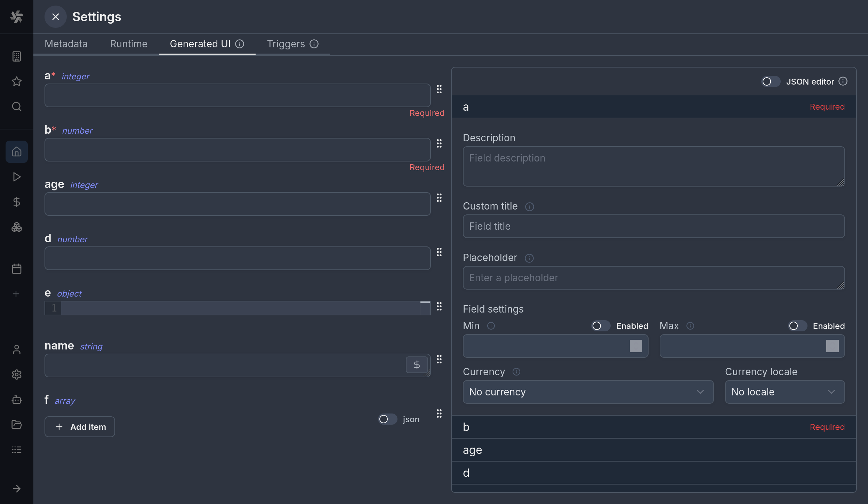Click inside the Field description text area

point(653,166)
